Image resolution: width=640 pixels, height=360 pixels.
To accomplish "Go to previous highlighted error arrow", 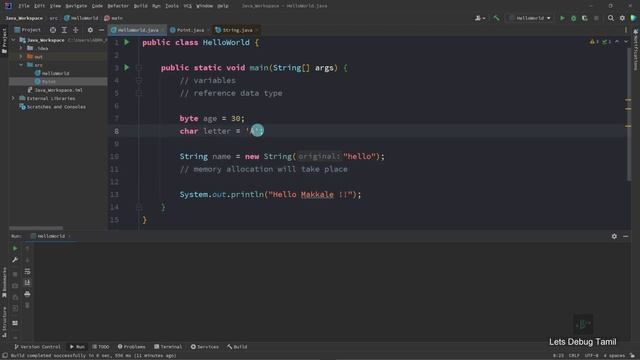I will [x=617, y=42].
